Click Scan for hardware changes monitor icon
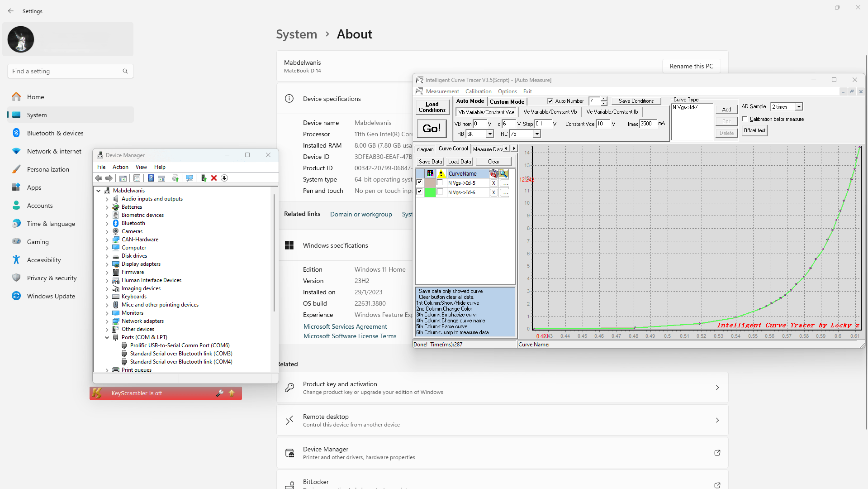Screen dimensions: 868x489 pos(190,178)
